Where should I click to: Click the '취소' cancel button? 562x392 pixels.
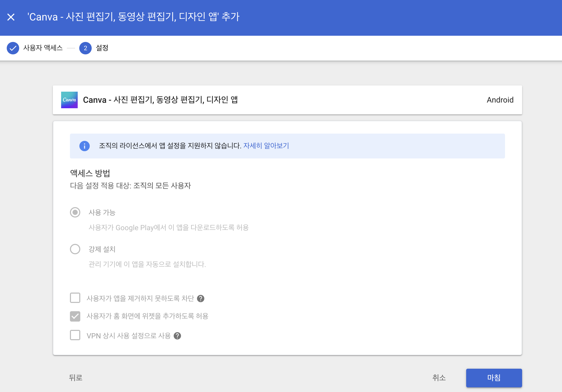tap(439, 378)
